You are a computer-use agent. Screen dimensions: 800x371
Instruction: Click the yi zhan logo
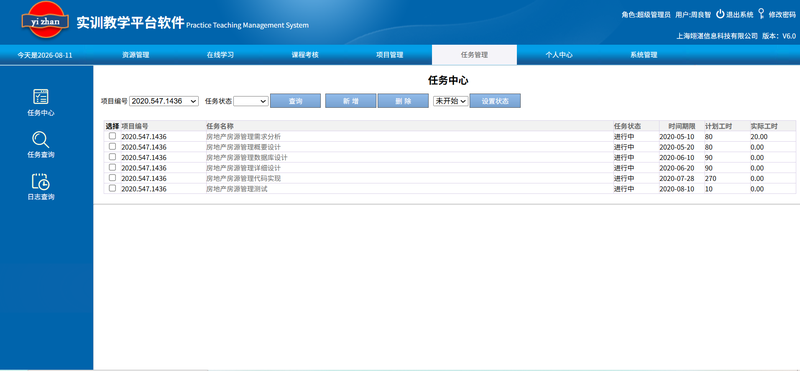click(45, 20)
